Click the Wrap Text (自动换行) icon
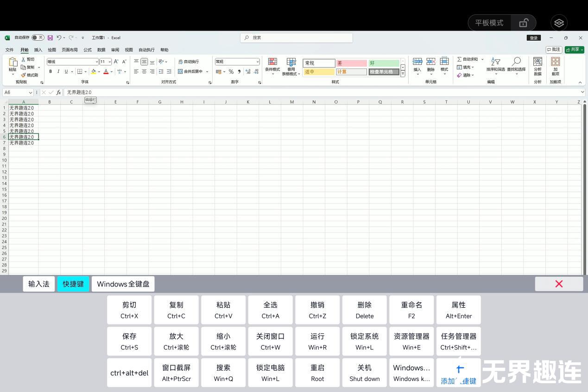 (180, 62)
